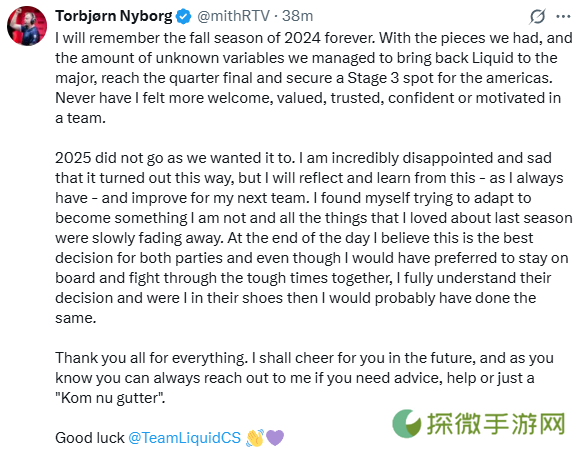Click the display name Torbjørn Nyborg
This screenshot has width=579, height=449.
(x=114, y=16)
